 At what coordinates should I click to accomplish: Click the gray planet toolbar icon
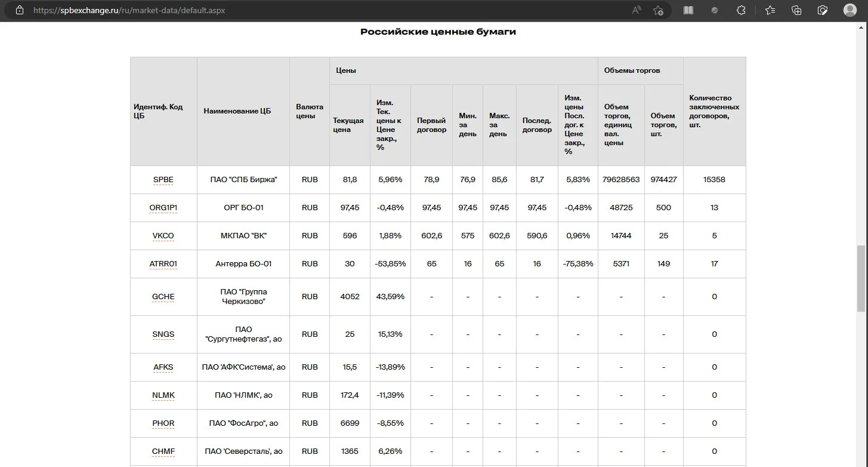click(715, 10)
